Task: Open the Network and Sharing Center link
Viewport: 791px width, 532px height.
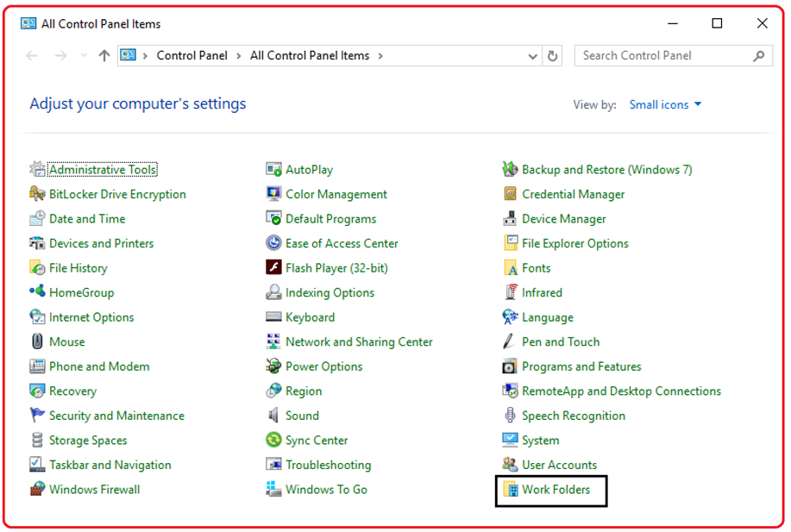Action: tap(359, 342)
